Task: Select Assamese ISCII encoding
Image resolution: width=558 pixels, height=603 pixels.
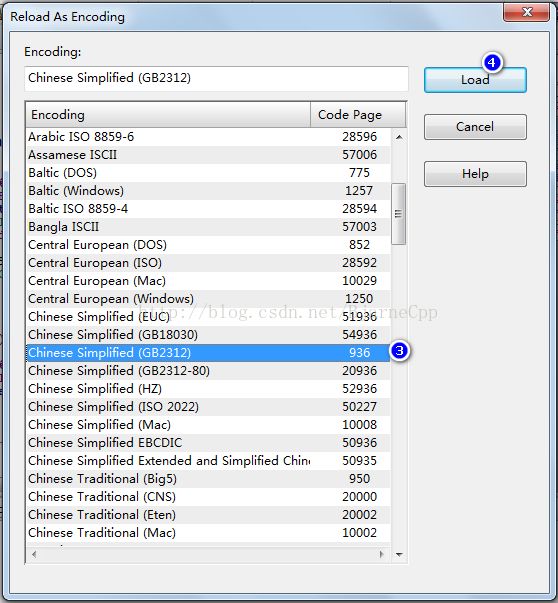Action: click(x=208, y=155)
